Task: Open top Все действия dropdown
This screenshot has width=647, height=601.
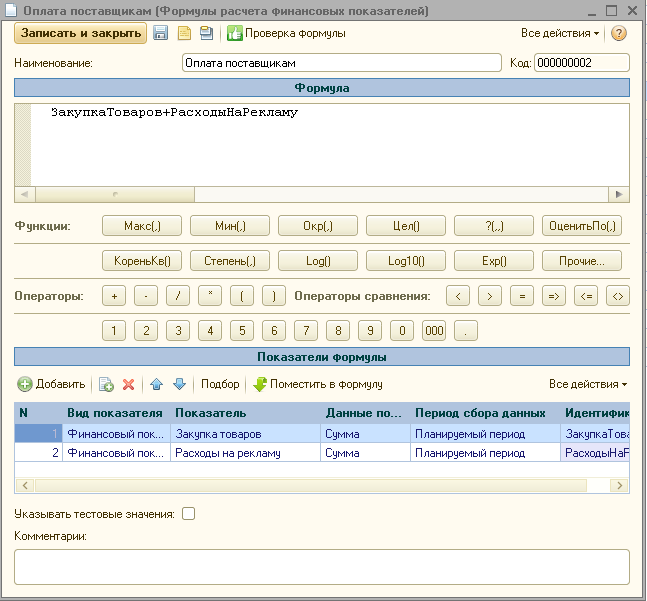Action: click(x=560, y=33)
